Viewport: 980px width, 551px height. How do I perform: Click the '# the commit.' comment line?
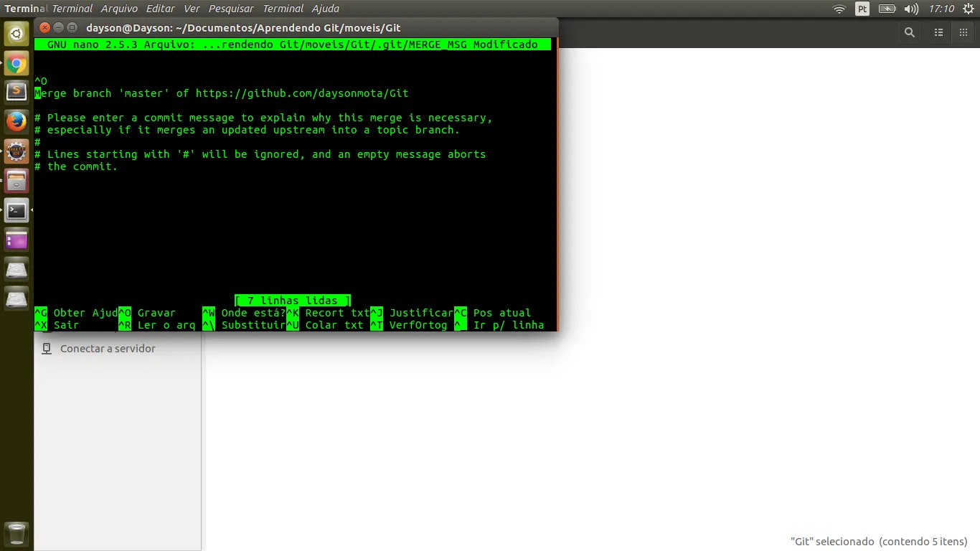76,166
